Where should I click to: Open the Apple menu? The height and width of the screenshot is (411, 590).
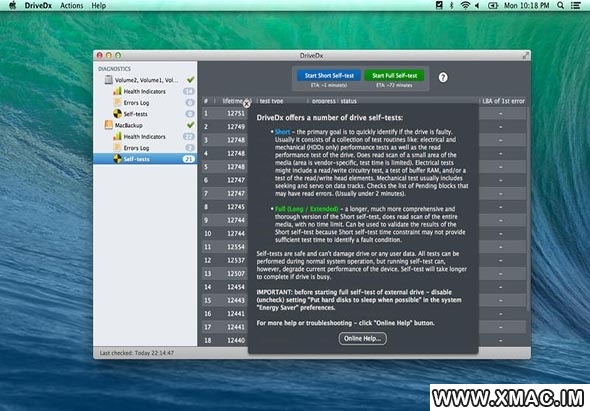[12, 5]
